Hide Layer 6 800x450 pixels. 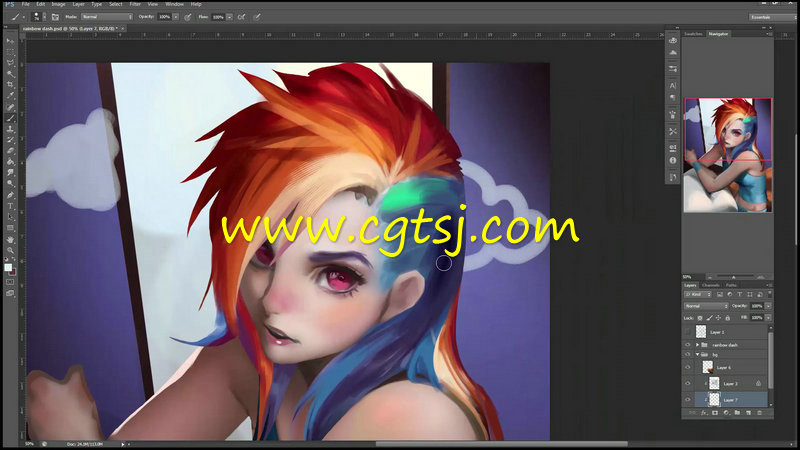click(688, 367)
